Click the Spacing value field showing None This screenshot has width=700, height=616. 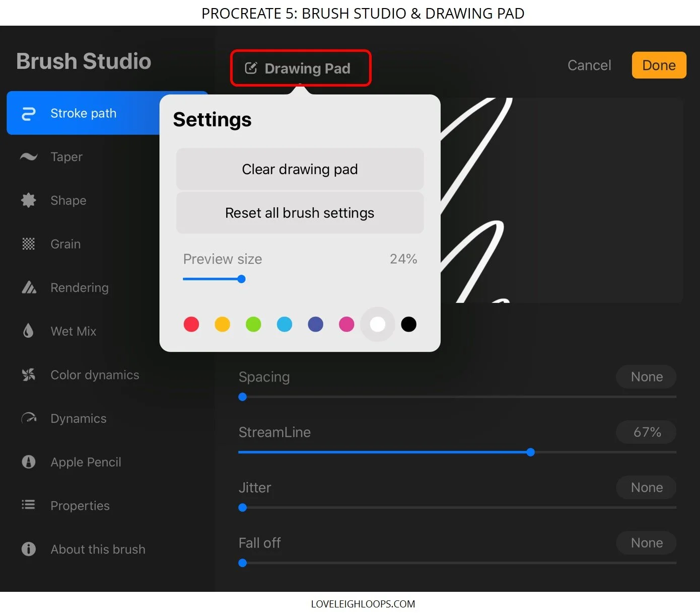coord(647,376)
